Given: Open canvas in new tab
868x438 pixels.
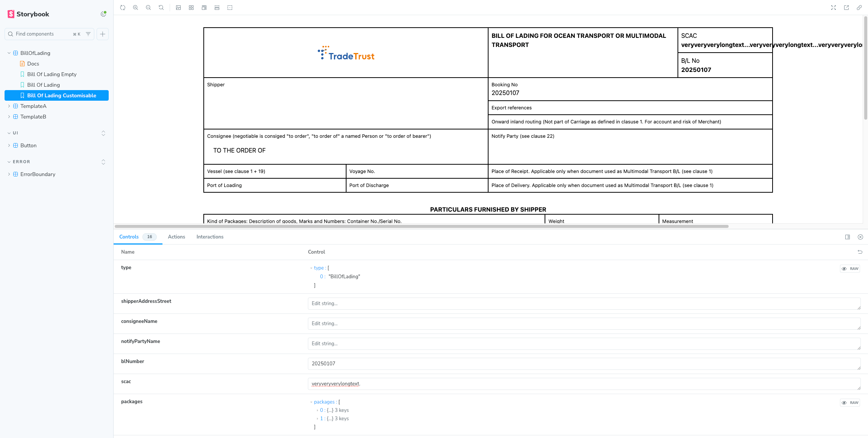Looking at the screenshot, I should point(846,8).
